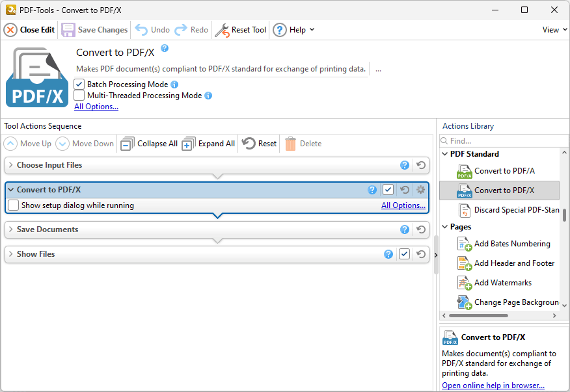The height and width of the screenshot is (392, 570).
Task: Collapse the Actions Library panel splitter arrow
Action: [x=436, y=255]
